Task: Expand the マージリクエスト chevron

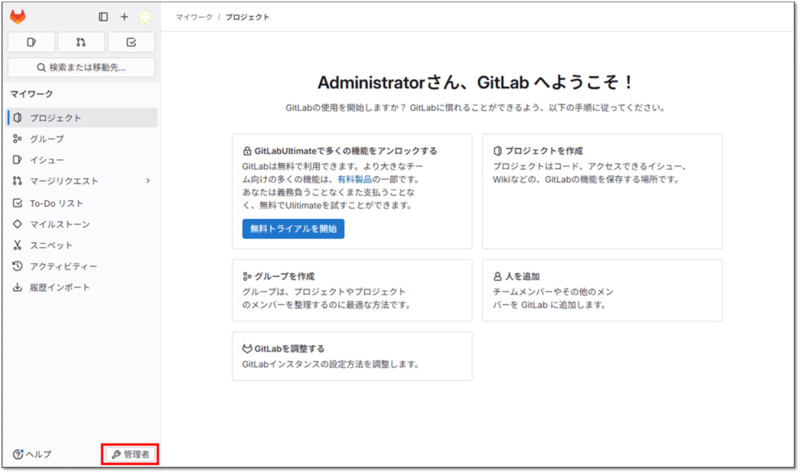Action: click(x=148, y=181)
